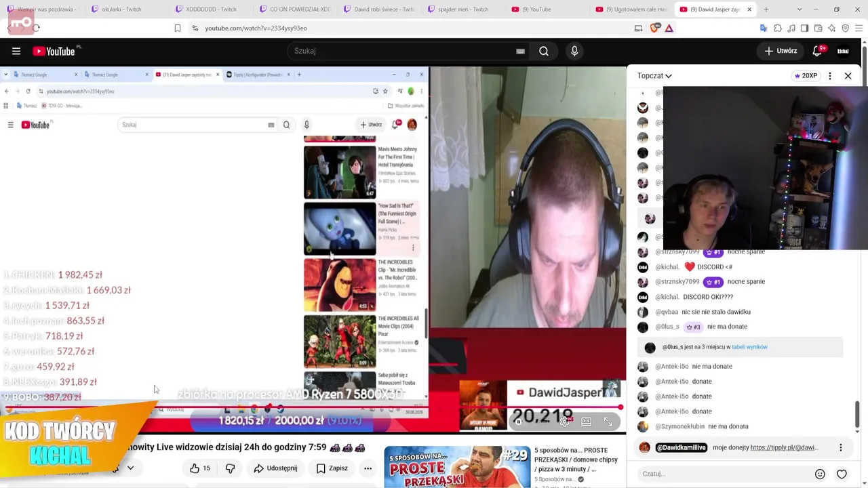The width and height of the screenshot is (868, 488).
Task: Open the browser extensions puzzle icon
Action: pyautogui.click(x=778, y=28)
